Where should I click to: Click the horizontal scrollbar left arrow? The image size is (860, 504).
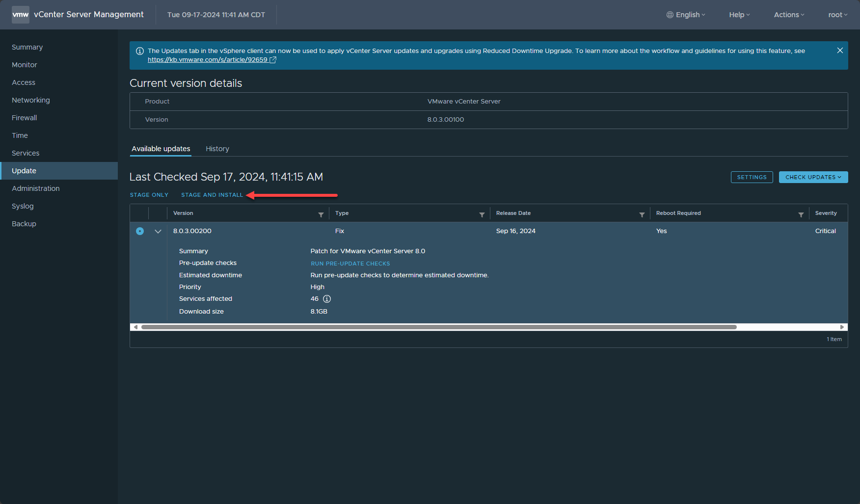tap(135, 327)
